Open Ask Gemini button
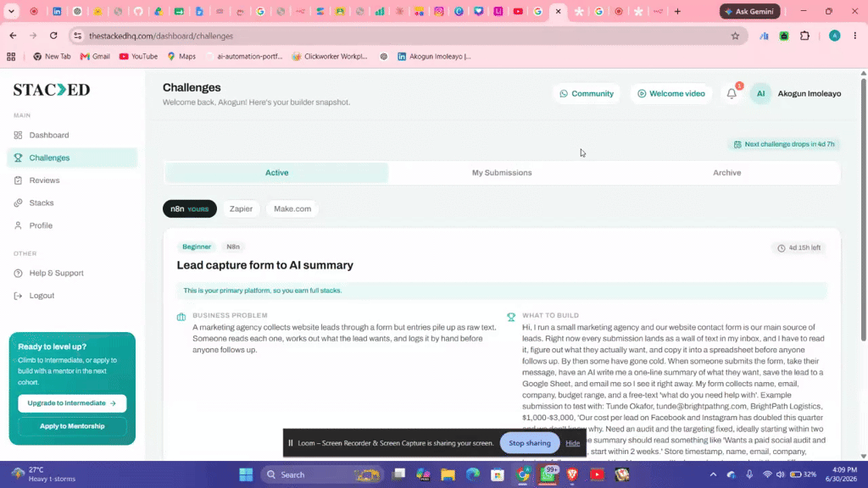868x488 pixels. pyautogui.click(x=750, y=11)
